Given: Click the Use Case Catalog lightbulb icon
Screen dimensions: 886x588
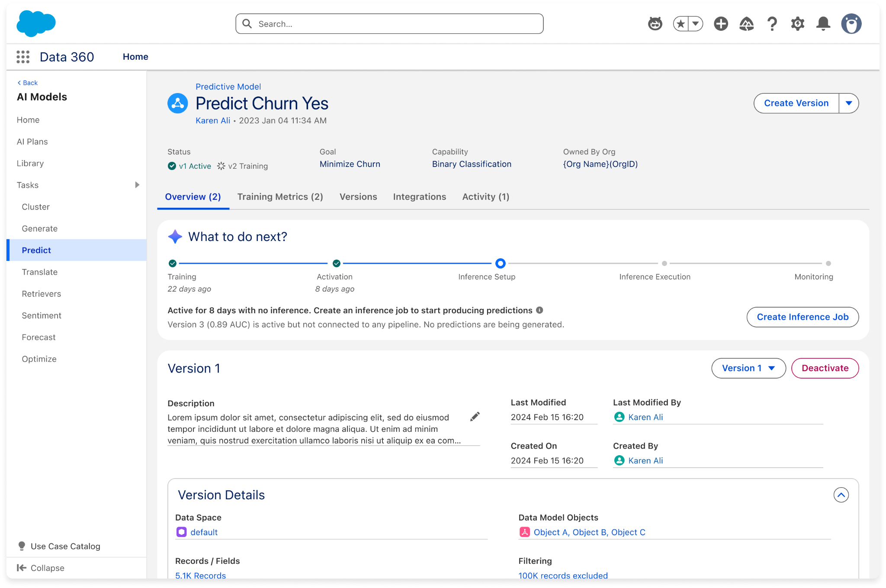Looking at the screenshot, I should tap(22, 546).
